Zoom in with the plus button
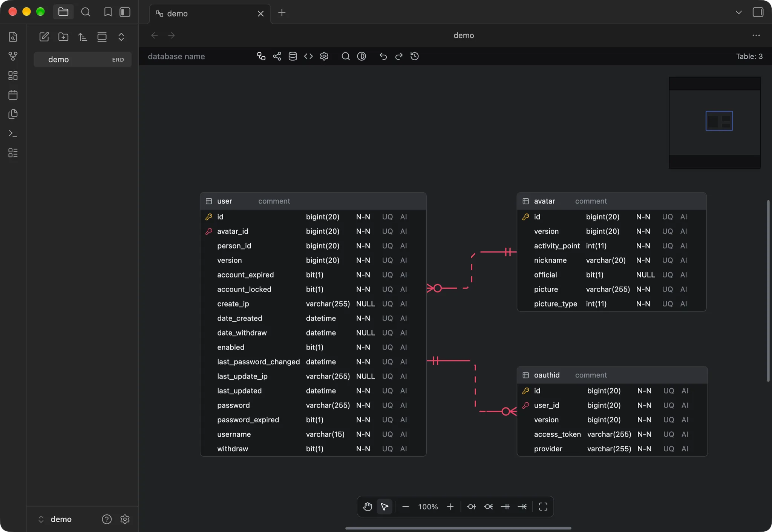 pos(450,506)
